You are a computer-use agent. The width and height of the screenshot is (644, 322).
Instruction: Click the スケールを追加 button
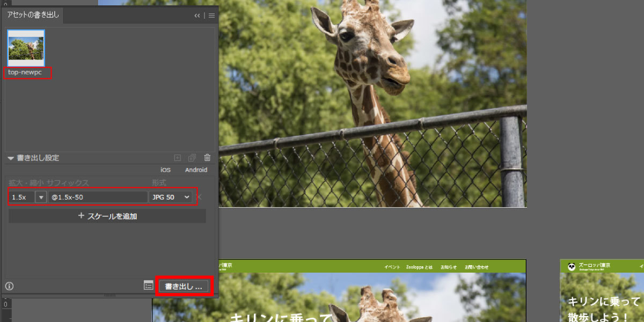107,216
